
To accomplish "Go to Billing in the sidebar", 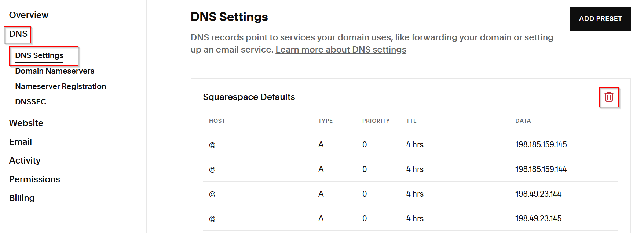I will 22,198.
